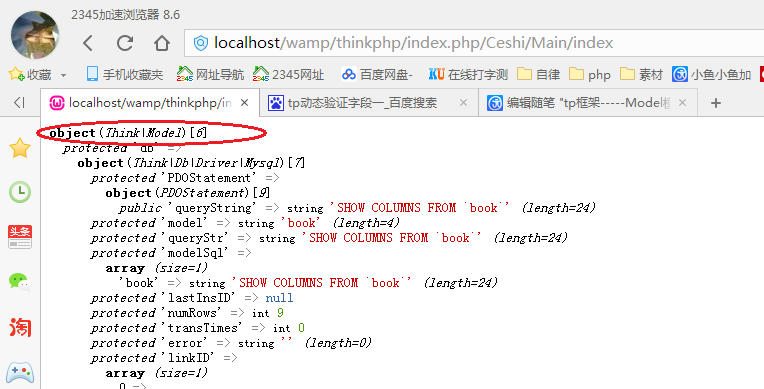Open sidebar 头条 news icon

(x=20, y=237)
